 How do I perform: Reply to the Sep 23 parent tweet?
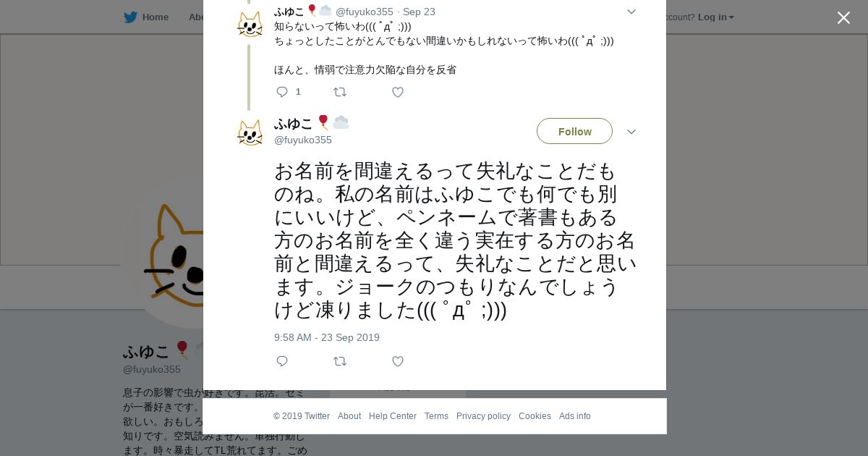coord(282,92)
